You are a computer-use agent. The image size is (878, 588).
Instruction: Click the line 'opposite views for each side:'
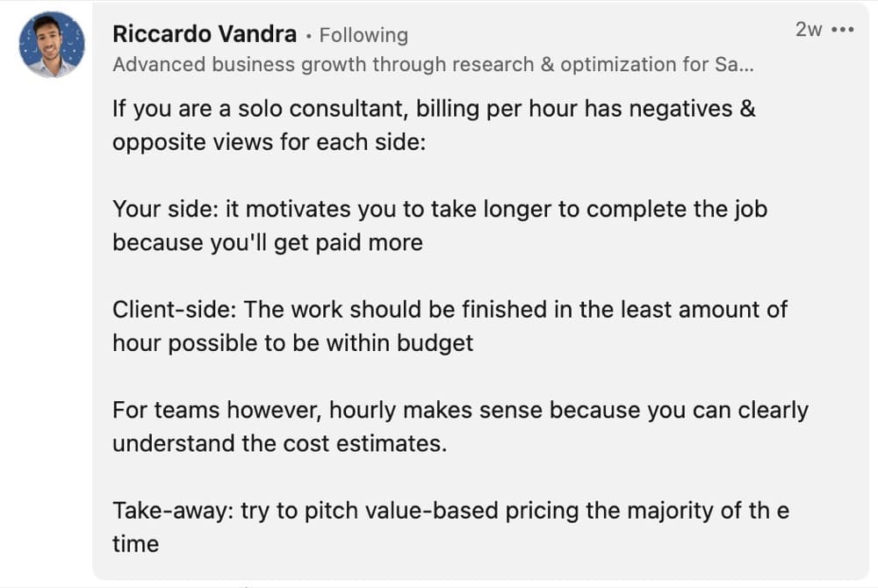pos(270,142)
